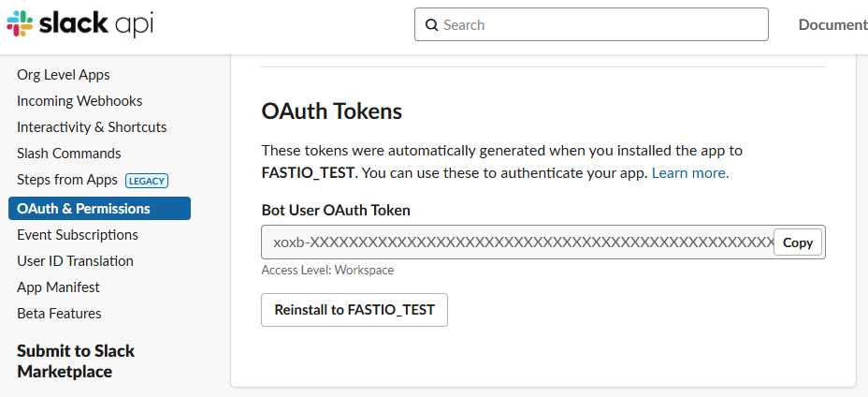Follow the Learn more link
The height and width of the screenshot is (397, 868).
pos(690,173)
